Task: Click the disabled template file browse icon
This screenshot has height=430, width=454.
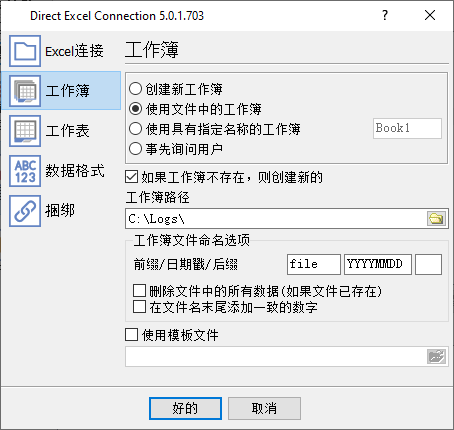Action: [436, 356]
